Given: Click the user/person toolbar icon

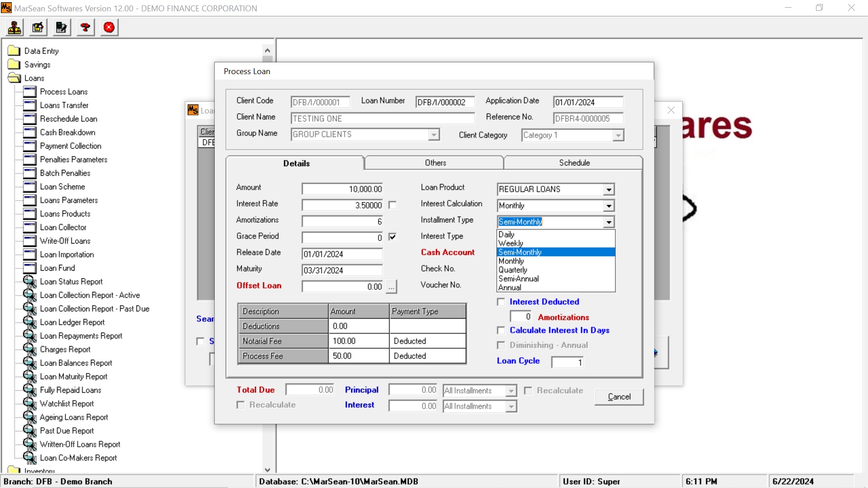Looking at the screenshot, I should 14,28.
